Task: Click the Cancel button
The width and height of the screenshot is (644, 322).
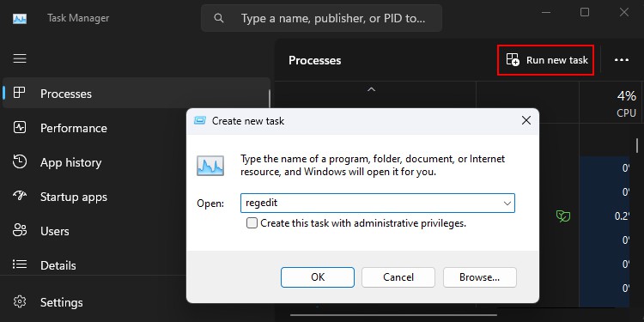Action: coord(398,277)
